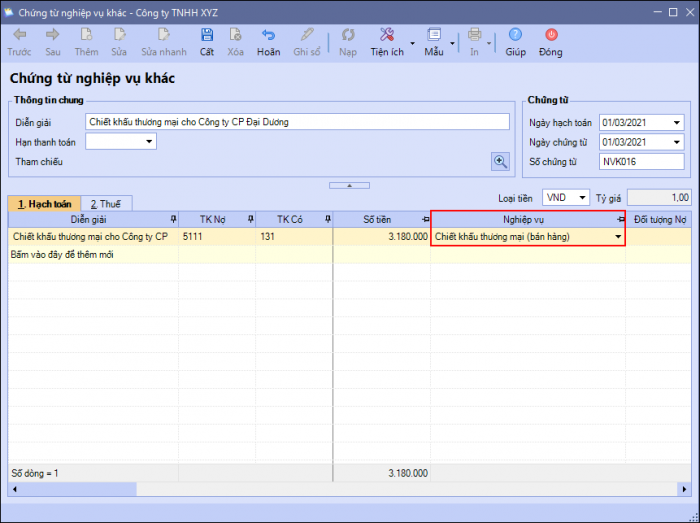Click 'Bấm vào đây để thêm mới' row
The image size is (700, 523).
(x=62, y=255)
